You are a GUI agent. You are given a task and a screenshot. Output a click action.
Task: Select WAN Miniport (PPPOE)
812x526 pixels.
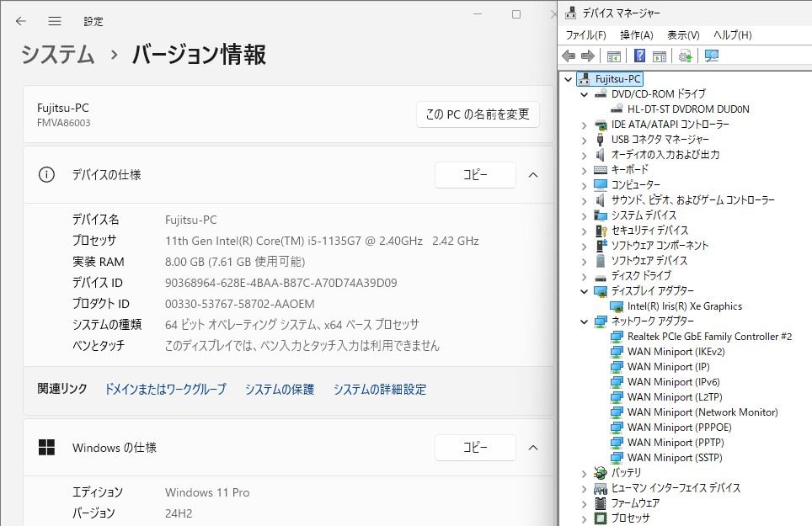click(x=680, y=428)
